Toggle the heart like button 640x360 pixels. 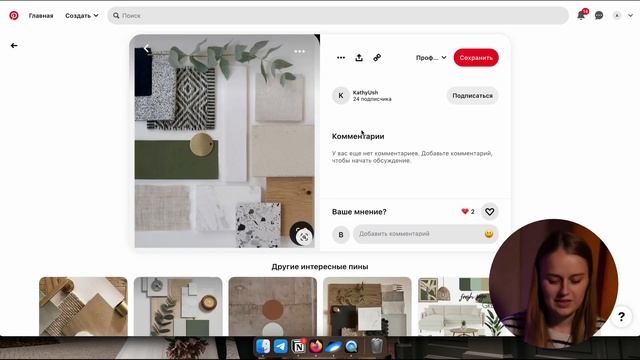click(x=489, y=211)
